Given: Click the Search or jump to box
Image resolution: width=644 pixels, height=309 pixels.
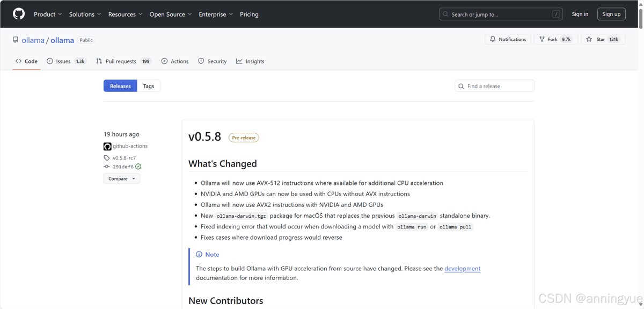Looking at the screenshot, I should tap(500, 15).
